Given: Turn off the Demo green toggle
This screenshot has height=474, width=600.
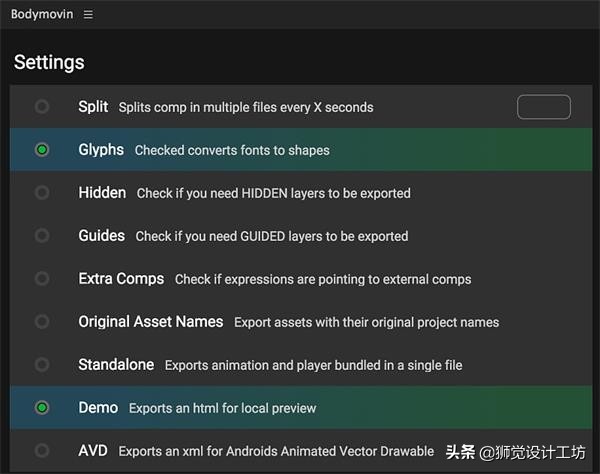Looking at the screenshot, I should pyautogui.click(x=42, y=407).
